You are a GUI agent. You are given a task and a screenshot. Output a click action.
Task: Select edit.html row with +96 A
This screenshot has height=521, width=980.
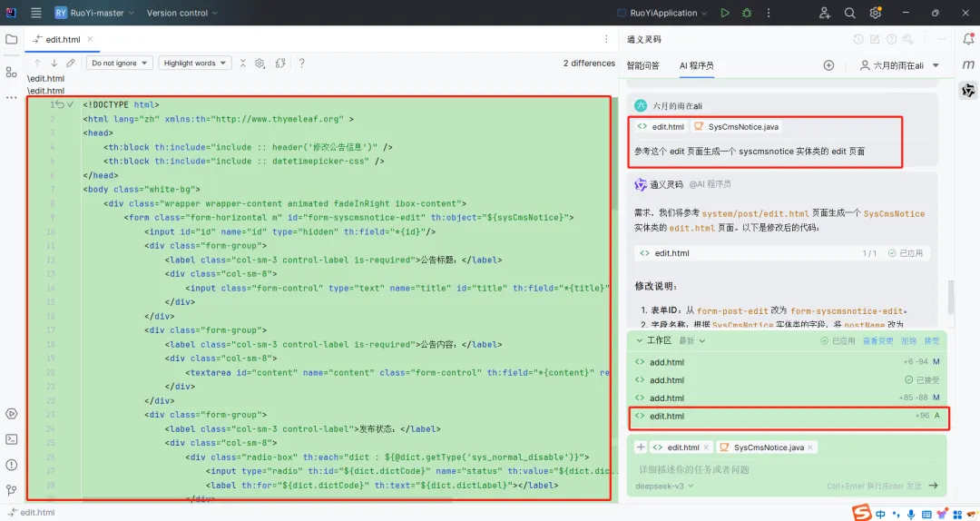point(788,416)
